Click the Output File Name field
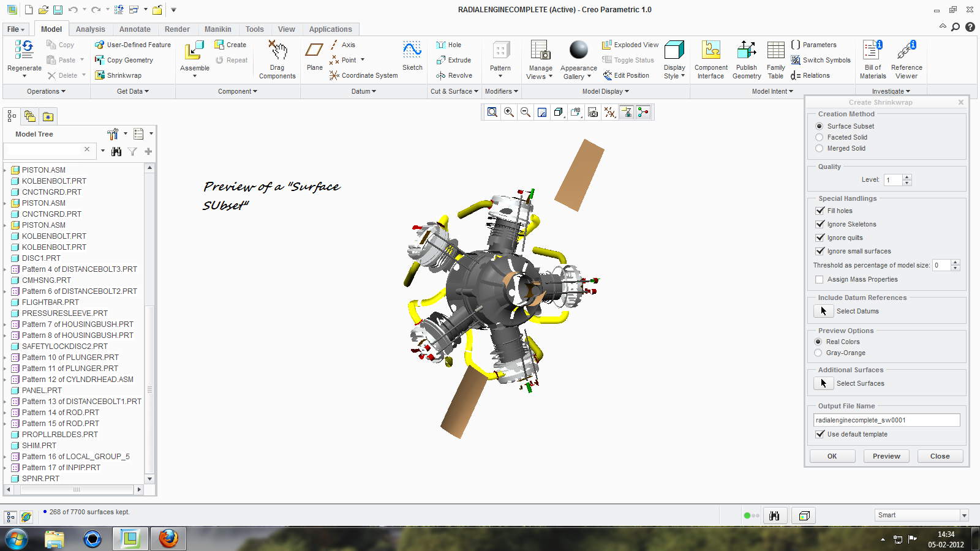This screenshot has width=980, height=551. coord(887,420)
